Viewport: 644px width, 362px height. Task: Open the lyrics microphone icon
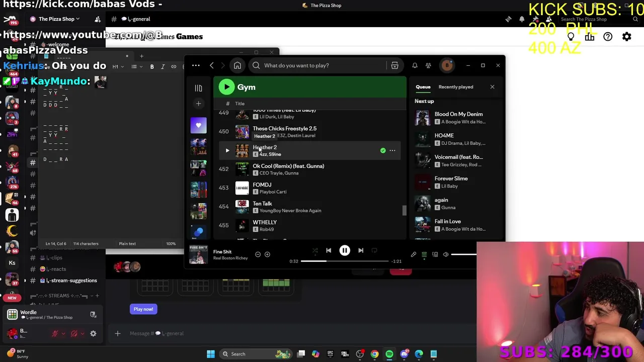click(x=414, y=254)
